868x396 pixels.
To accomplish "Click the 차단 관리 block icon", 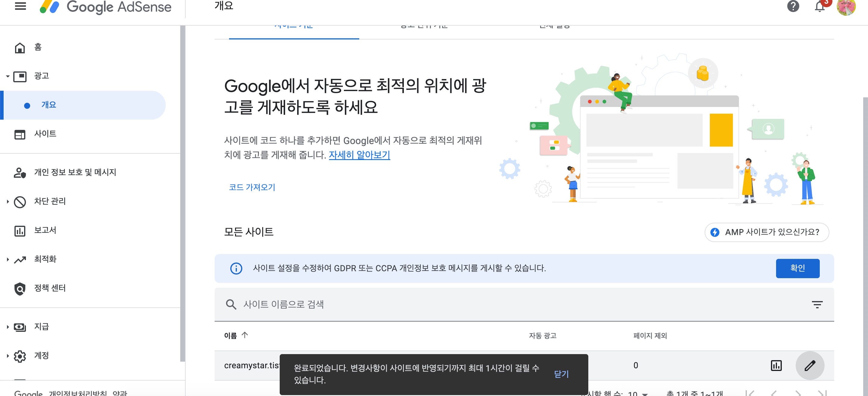I will (x=20, y=202).
